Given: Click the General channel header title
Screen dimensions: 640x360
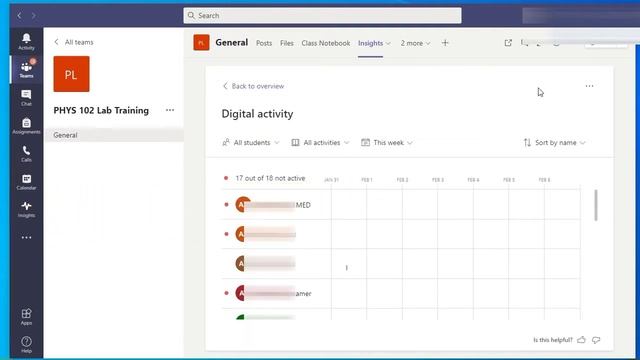Looking at the screenshot, I should click(x=231, y=42).
